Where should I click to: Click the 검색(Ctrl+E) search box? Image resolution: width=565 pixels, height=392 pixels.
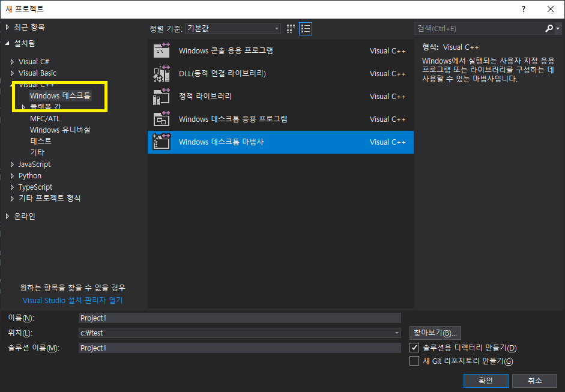[x=479, y=28]
